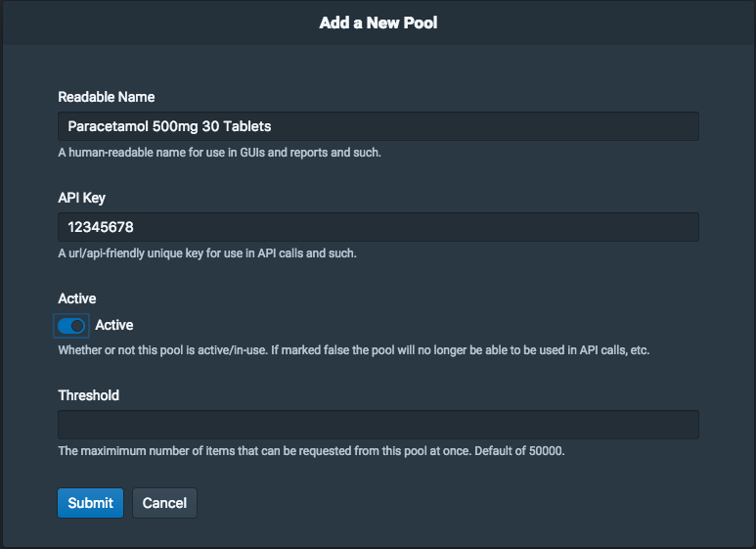Image resolution: width=756 pixels, height=549 pixels.
Task: Click the "API Key" field label
Action: (x=81, y=198)
